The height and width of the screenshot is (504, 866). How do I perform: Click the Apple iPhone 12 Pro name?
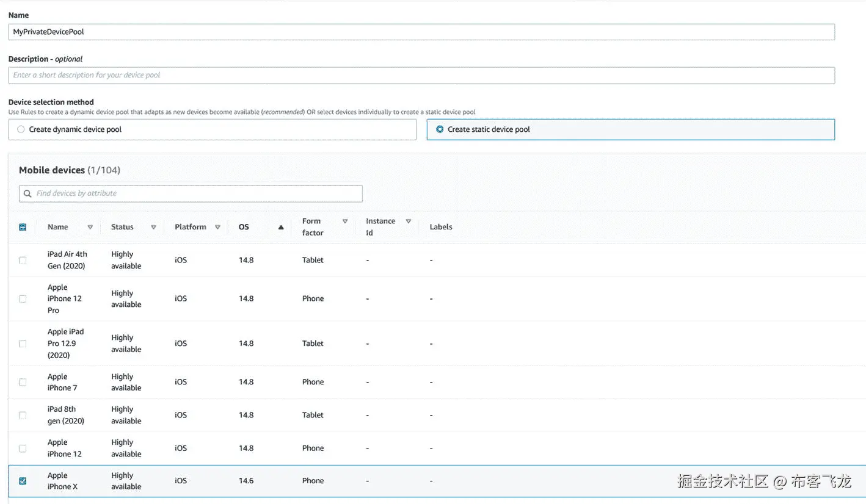tap(65, 299)
